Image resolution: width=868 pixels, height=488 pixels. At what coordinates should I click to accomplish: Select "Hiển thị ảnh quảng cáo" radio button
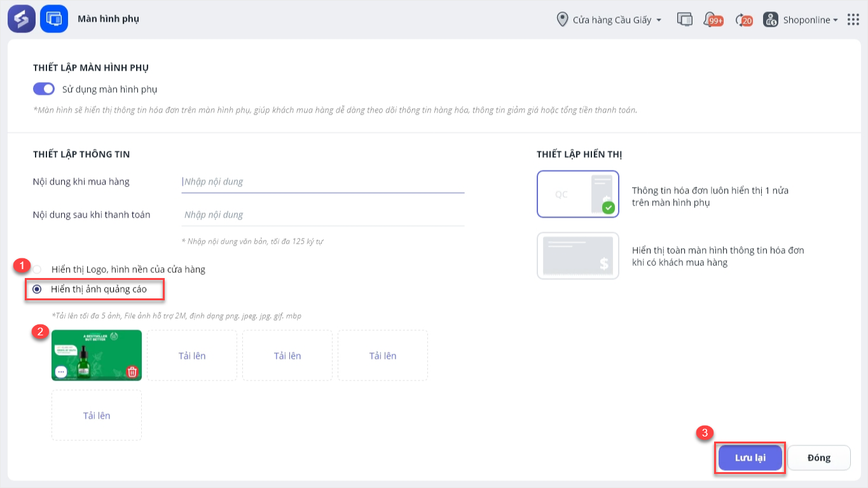coord(38,289)
